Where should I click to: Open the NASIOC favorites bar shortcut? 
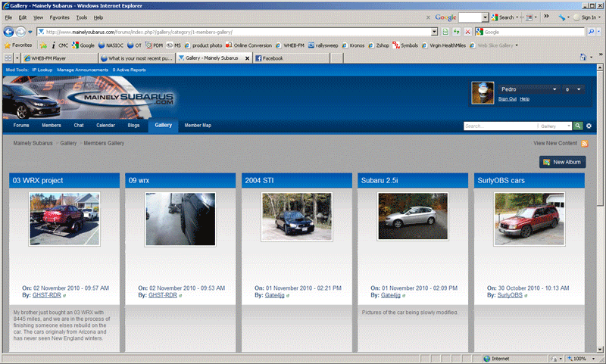[x=111, y=45]
